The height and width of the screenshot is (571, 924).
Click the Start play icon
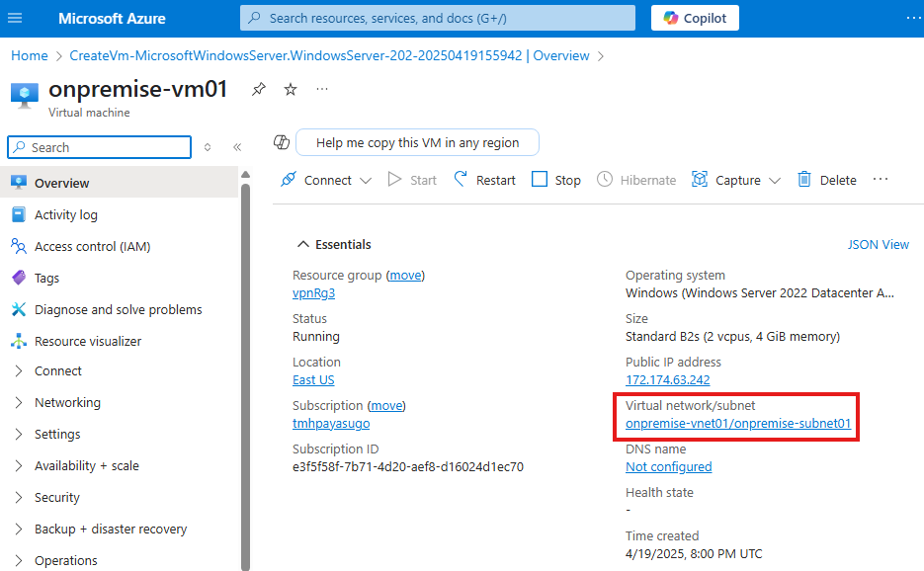[394, 179]
